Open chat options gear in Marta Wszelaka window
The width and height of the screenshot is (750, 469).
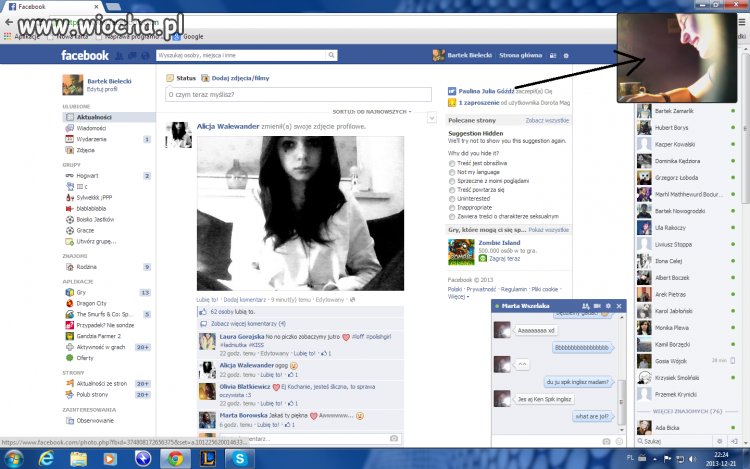tap(608, 306)
